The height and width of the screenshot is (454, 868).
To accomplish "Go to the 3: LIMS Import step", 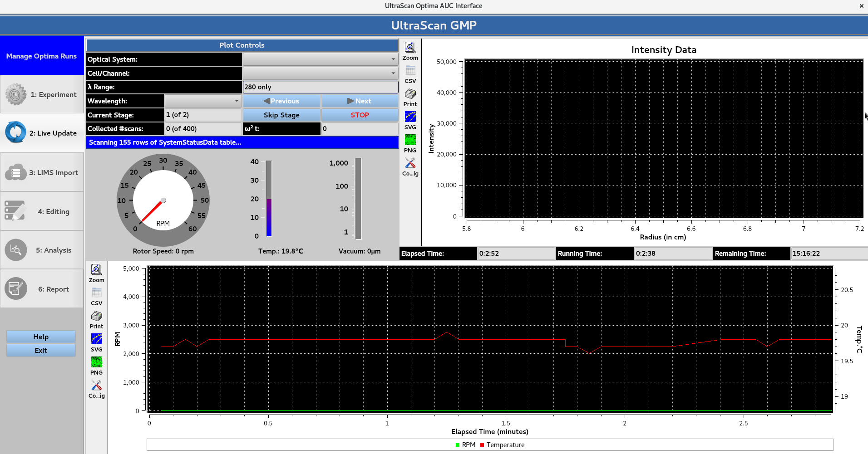I will pos(42,172).
